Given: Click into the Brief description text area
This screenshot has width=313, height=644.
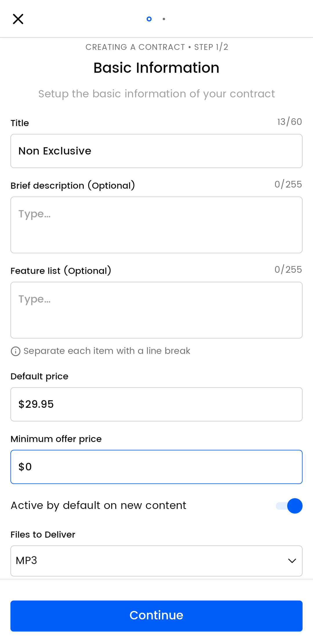Looking at the screenshot, I should [x=156, y=225].
